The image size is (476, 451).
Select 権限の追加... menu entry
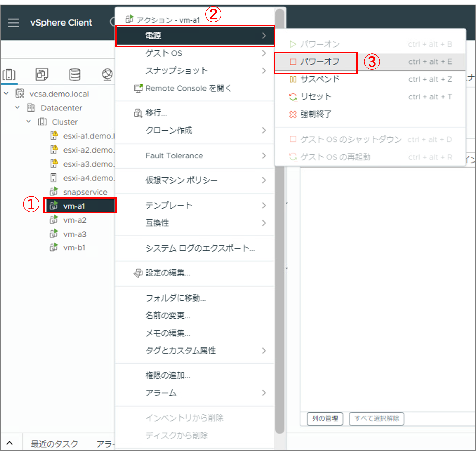195,375
